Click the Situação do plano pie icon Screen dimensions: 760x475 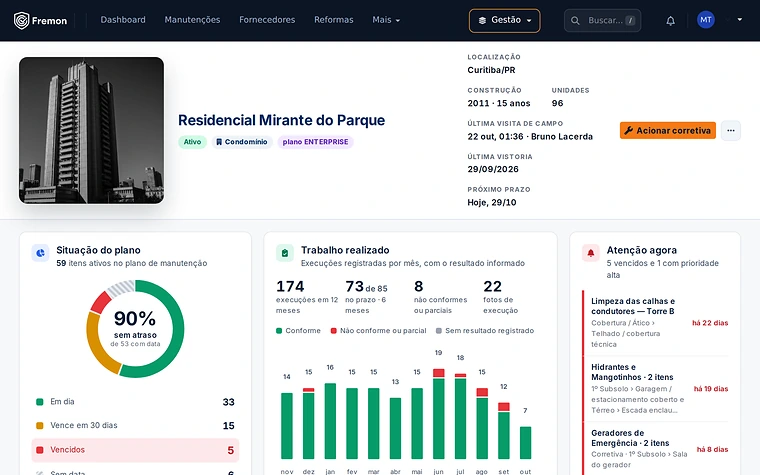pyautogui.click(x=40, y=253)
